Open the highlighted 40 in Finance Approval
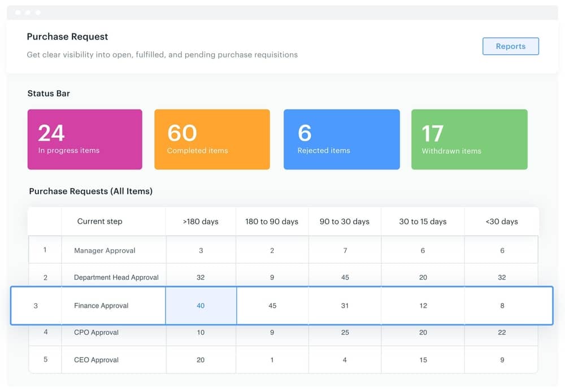 coord(201,306)
